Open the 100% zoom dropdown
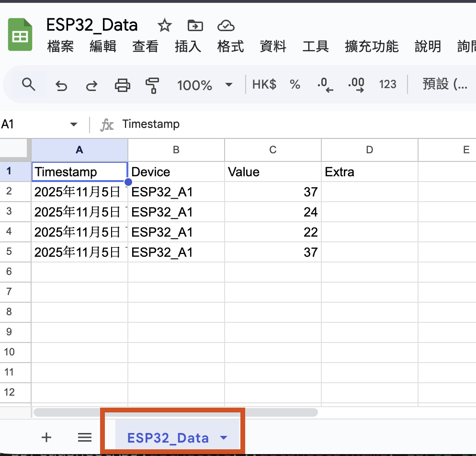This screenshot has height=456, width=476. pyautogui.click(x=204, y=85)
